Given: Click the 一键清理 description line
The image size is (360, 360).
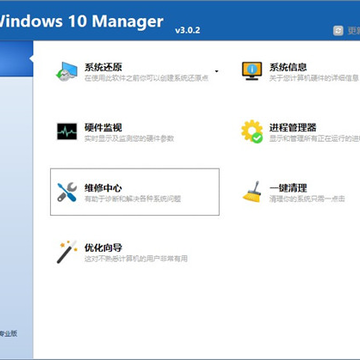Looking at the screenshot, I should pyautogui.click(x=307, y=199).
